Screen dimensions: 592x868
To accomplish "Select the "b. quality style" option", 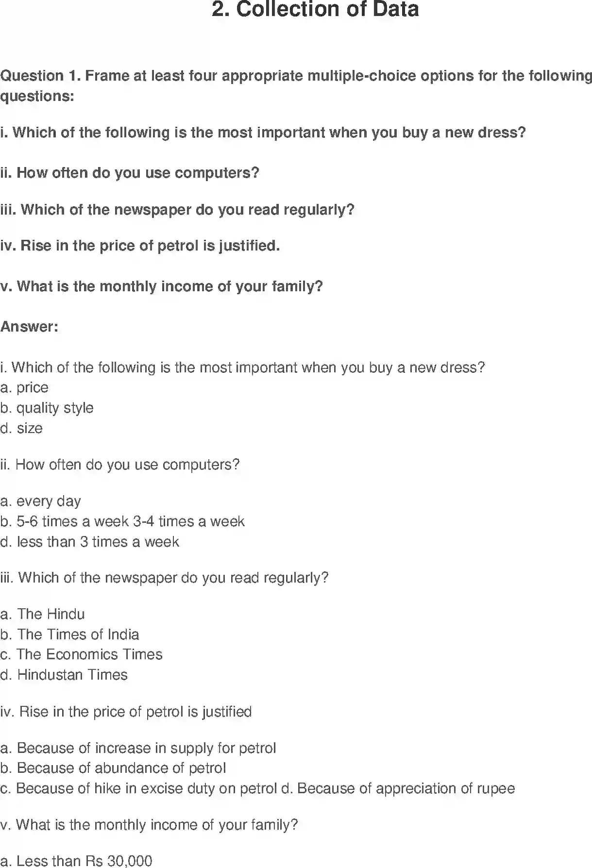I will point(47,408).
